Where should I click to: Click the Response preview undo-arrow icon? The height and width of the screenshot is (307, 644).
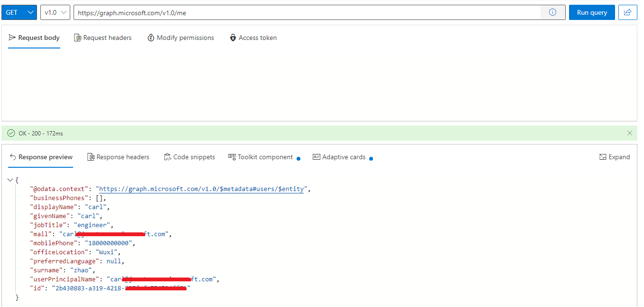point(13,157)
